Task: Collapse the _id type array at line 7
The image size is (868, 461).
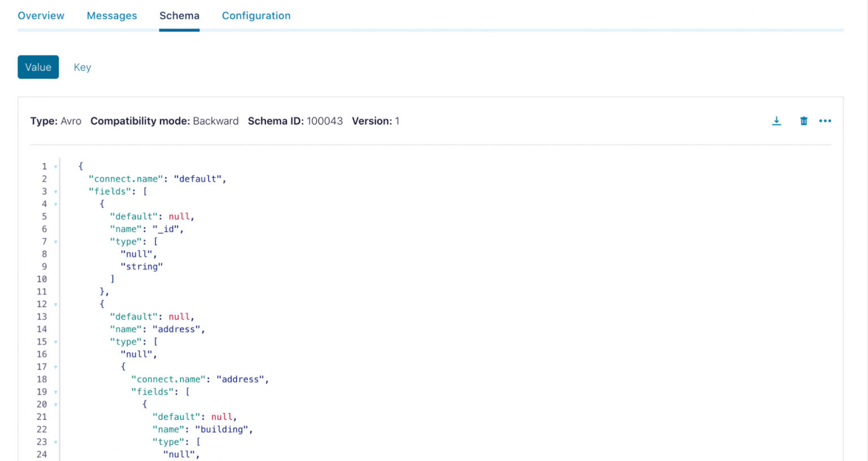Action: click(x=55, y=242)
